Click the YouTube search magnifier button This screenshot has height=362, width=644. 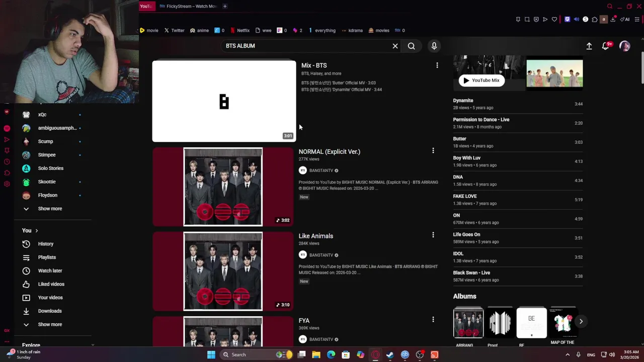tap(412, 46)
